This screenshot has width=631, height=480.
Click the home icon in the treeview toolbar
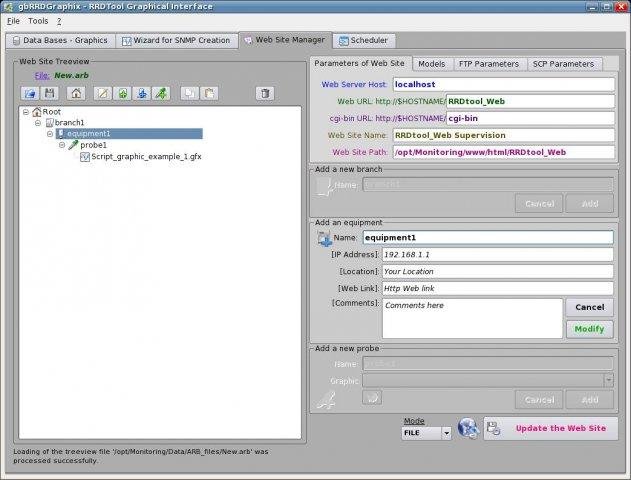[76, 93]
